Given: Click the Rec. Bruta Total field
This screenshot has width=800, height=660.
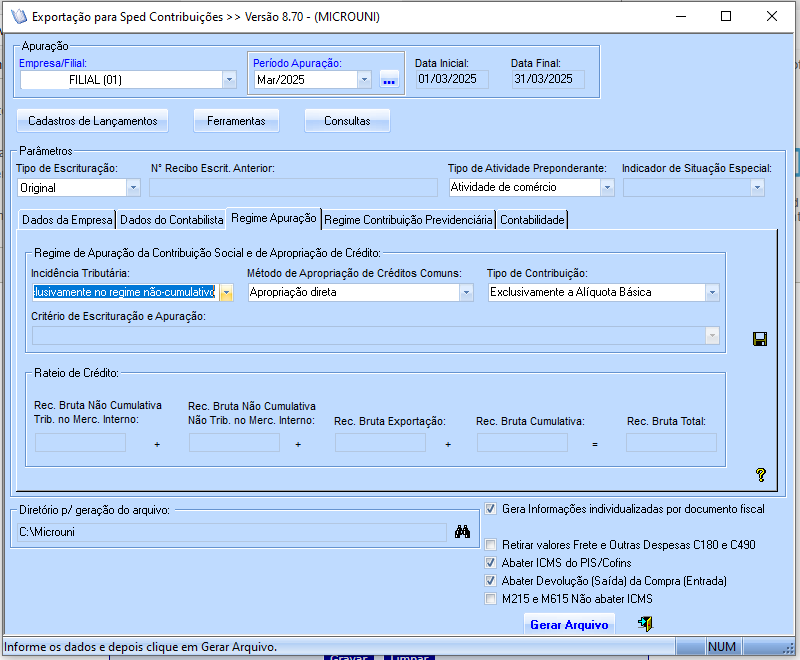Looking at the screenshot, I should pos(671,443).
